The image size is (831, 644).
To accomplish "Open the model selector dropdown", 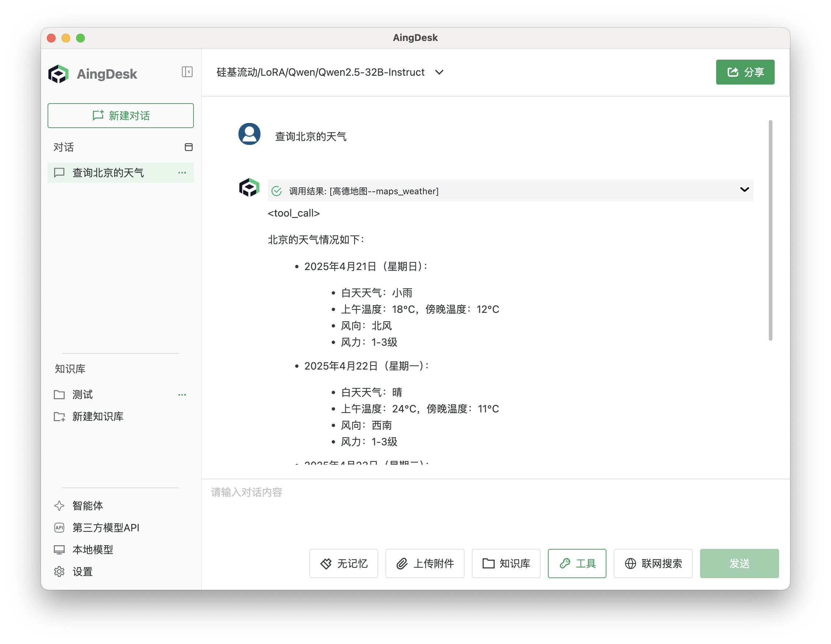I will pos(439,72).
